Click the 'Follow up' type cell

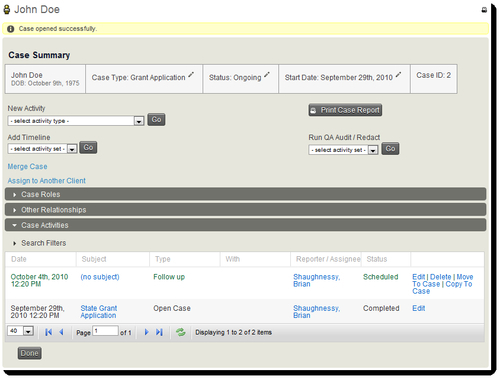tap(169, 277)
